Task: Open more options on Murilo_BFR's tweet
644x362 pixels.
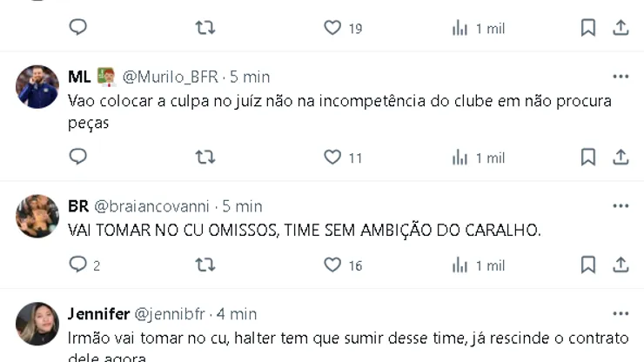Action: [x=621, y=77]
